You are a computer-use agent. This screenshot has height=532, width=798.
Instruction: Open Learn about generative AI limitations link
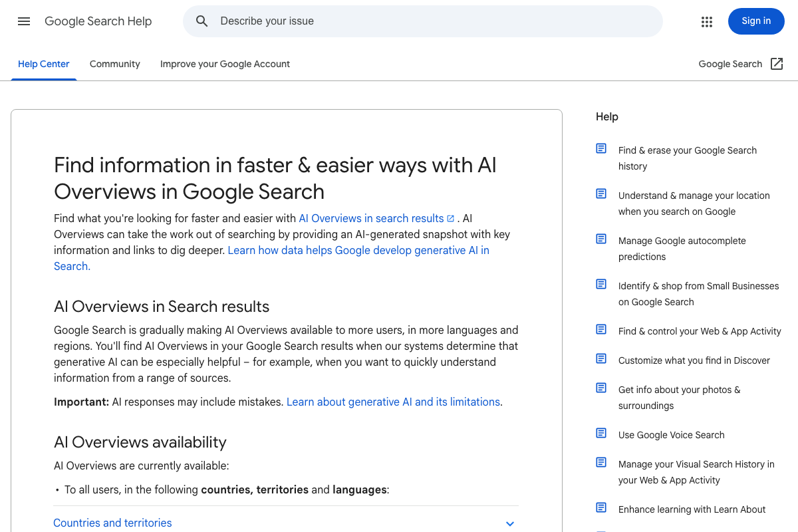point(393,402)
